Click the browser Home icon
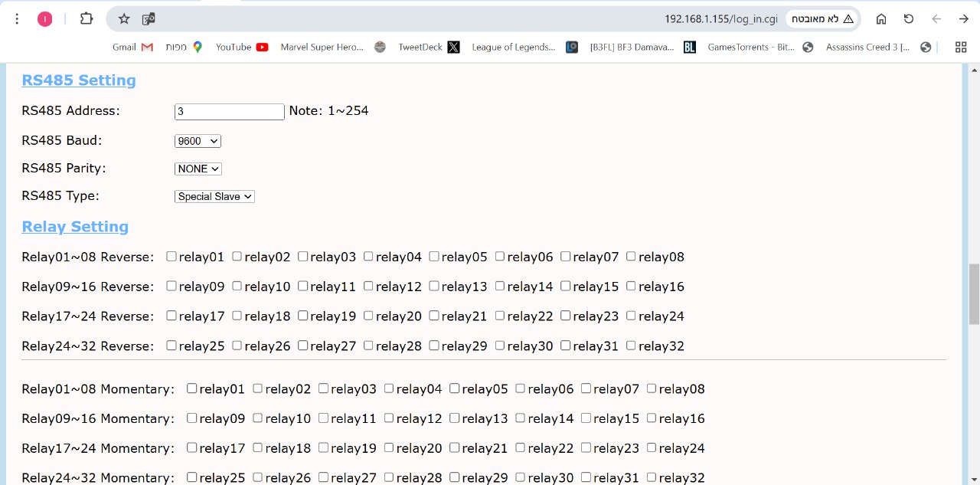Viewport: 980px width, 485px height. point(881,19)
